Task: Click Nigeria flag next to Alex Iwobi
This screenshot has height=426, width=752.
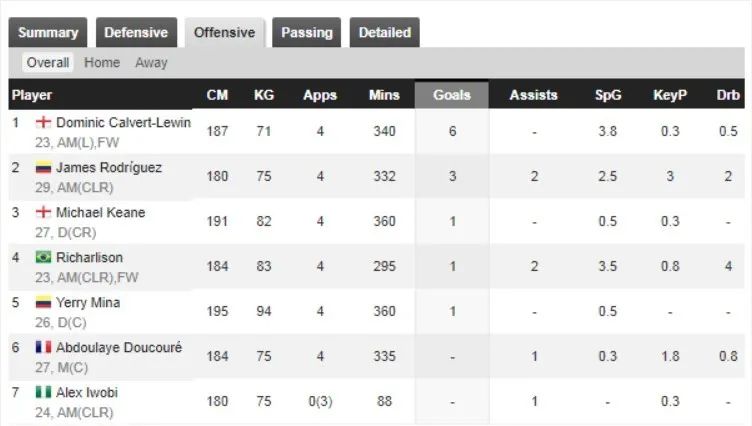Action: click(x=43, y=392)
